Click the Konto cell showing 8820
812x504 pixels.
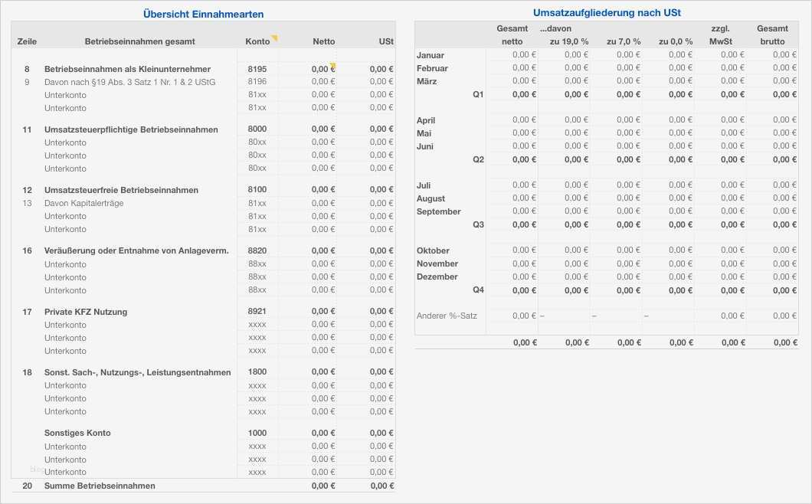(x=257, y=250)
